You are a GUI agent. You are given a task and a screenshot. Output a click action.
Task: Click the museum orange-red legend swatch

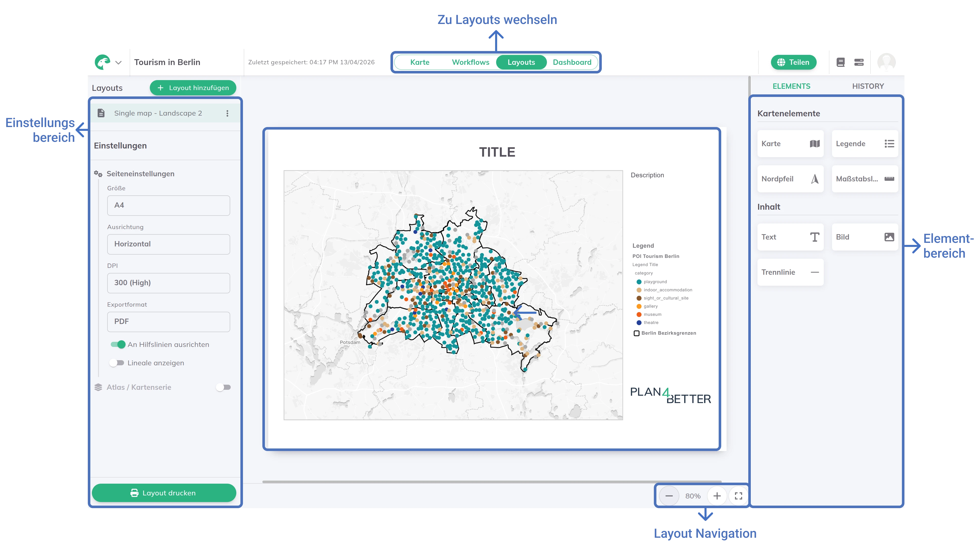(639, 315)
